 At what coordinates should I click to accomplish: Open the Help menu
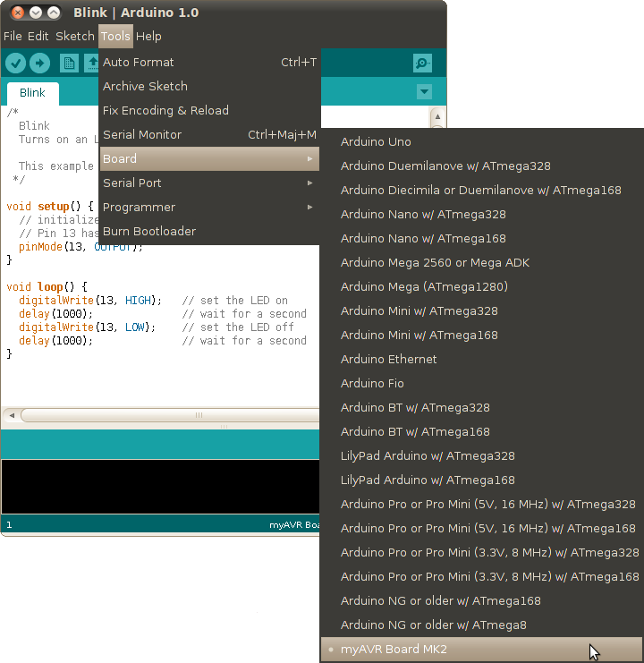click(148, 37)
